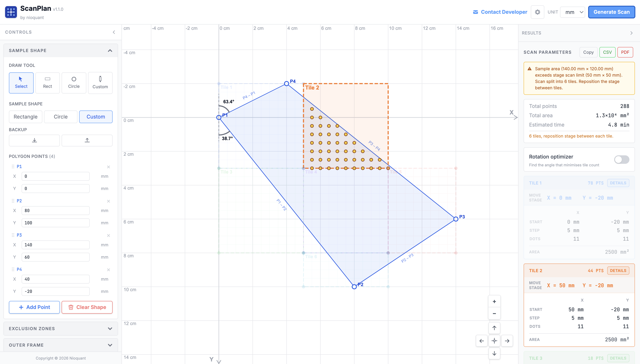Screen dimensions: 640x364
Task: Set sample shape to Custom
Action: click(x=96, y=117)
